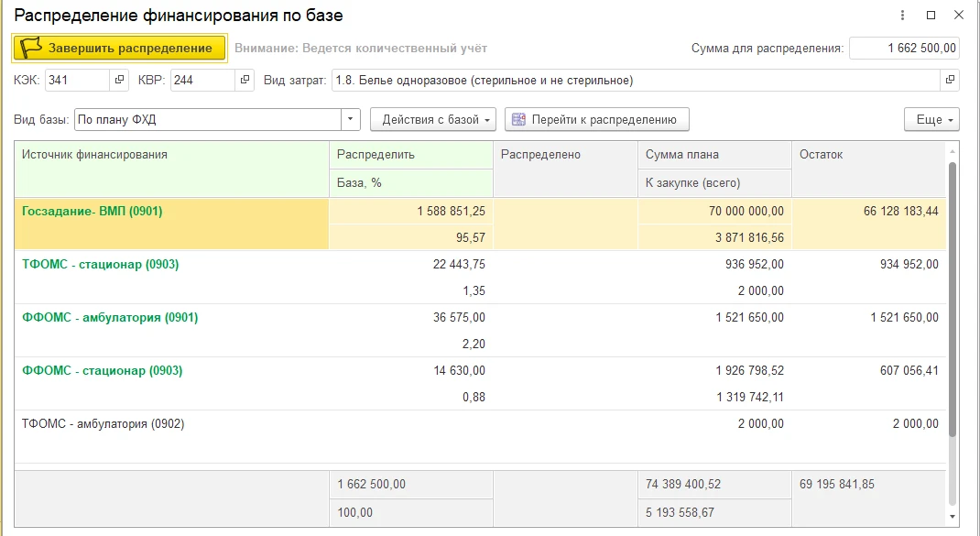The image size is (980, 536).
Task: Click the Остаток column header
Action: click(869, 169)
